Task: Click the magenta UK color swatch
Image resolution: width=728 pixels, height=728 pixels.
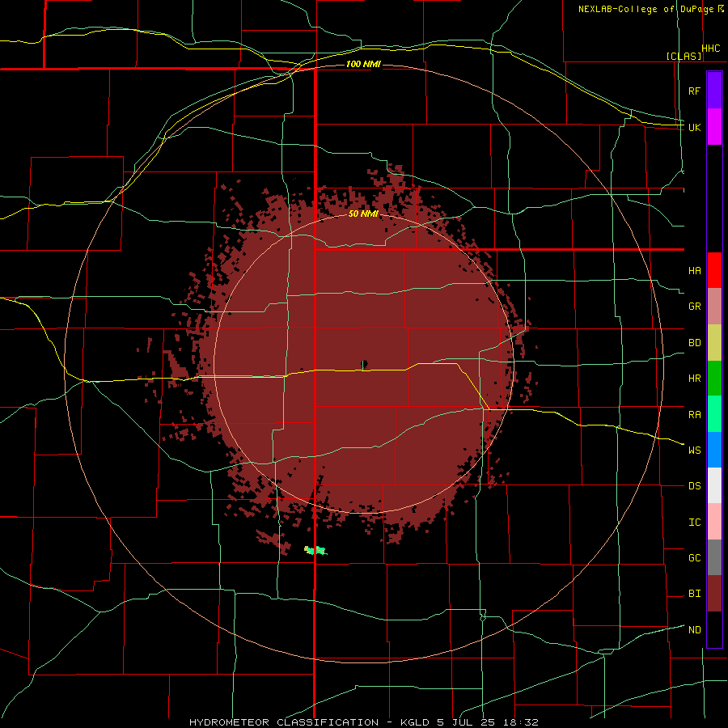Action: pyautogui.click(x=714, y=127)
